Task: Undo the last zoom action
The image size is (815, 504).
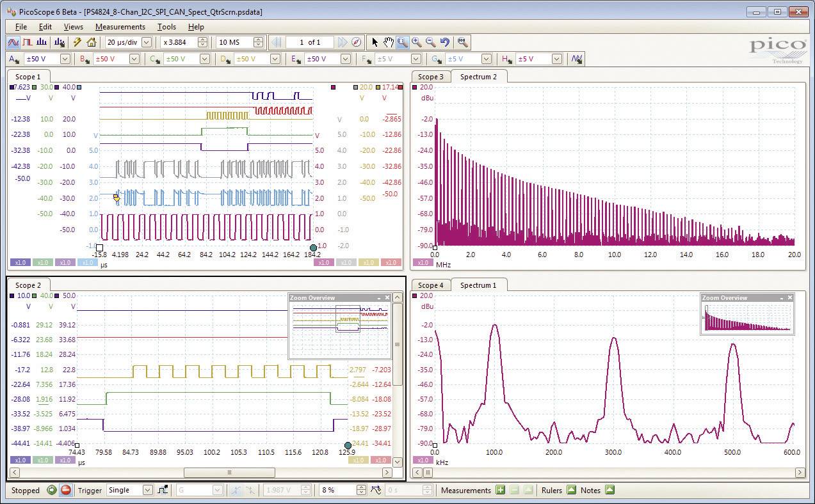Action: coord(445,42)
